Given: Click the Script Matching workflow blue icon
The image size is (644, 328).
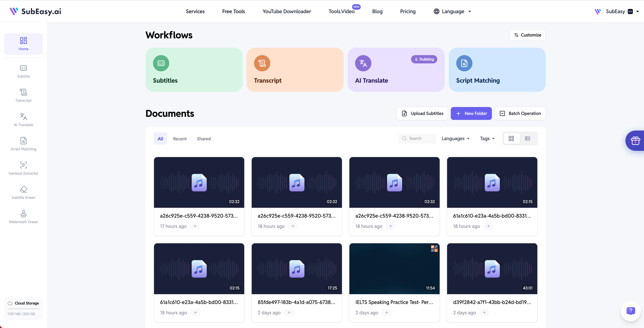Looking at the screenshot, I should point(464,63).
